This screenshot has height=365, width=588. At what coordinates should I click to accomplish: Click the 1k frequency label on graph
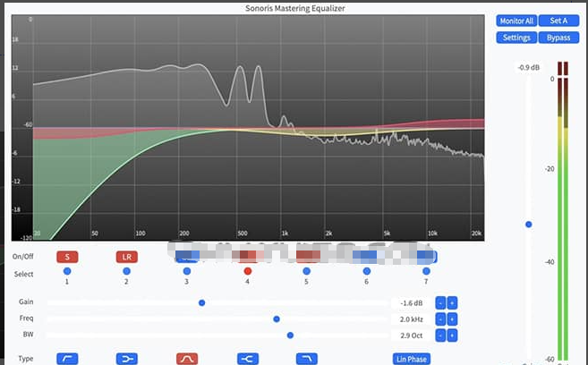tap(285, 233)
